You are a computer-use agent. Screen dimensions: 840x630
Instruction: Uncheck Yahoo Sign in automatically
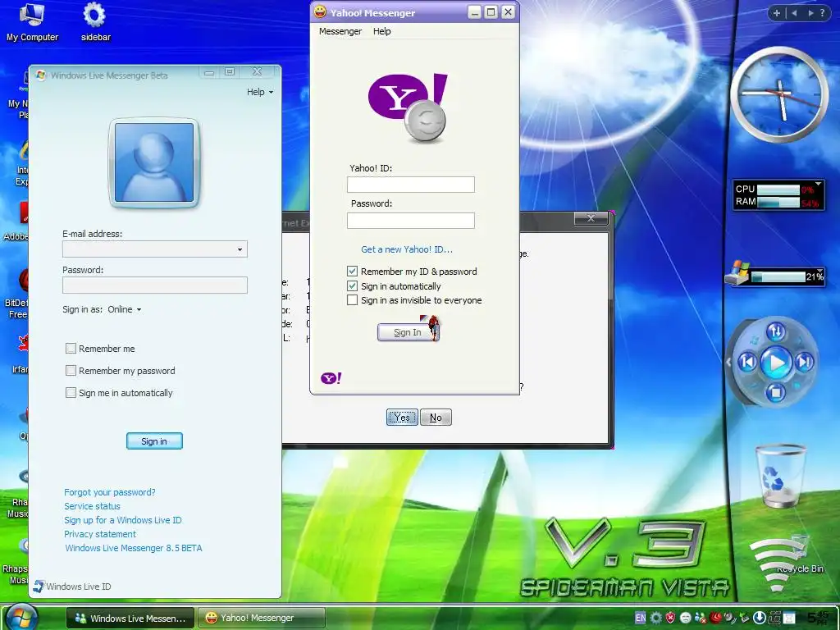352,285
